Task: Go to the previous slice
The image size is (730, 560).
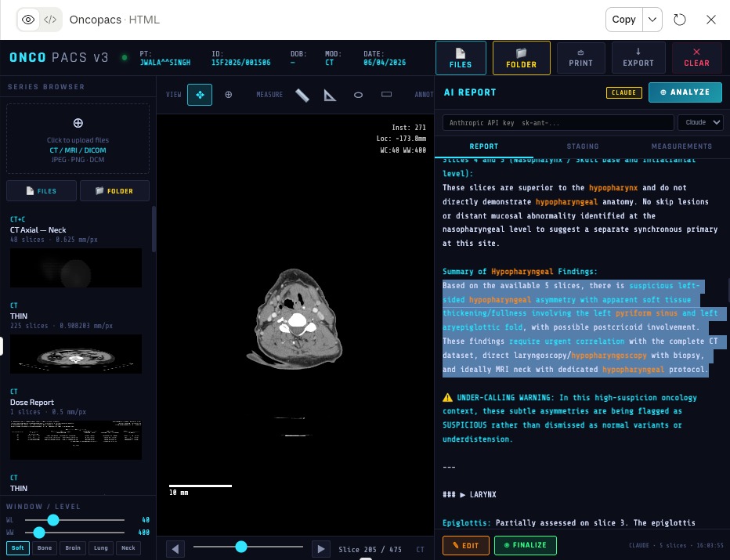Action: coord(175,549)
